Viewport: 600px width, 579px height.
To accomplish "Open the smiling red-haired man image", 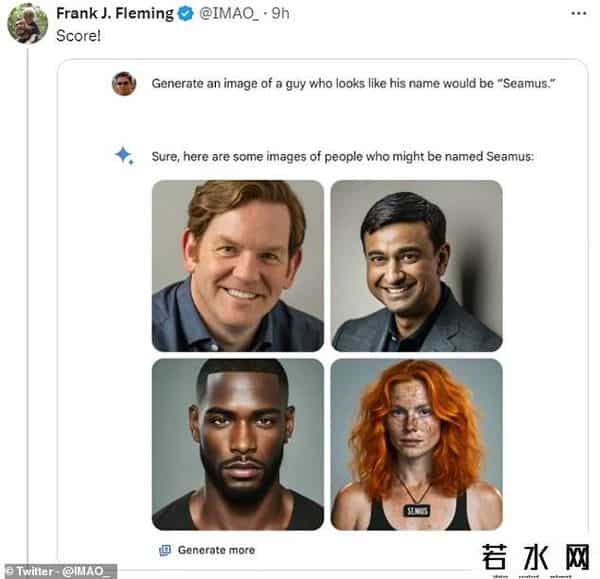I will (x=238, y=265).
